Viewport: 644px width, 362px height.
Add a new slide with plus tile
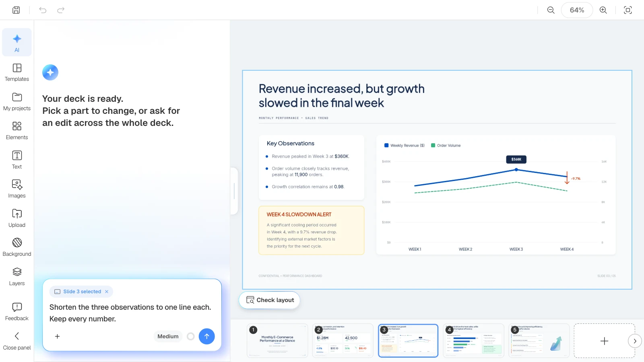[x=604, y=341]
